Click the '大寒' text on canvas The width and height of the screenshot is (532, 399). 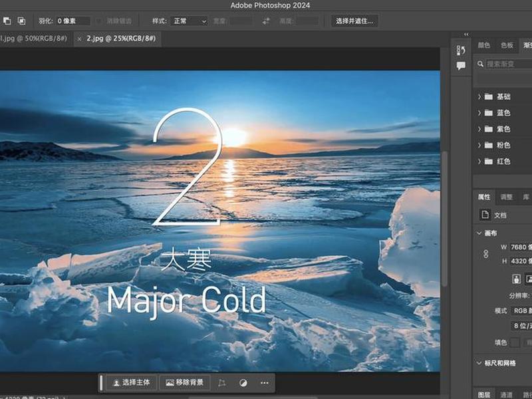pyautogui.click(x=186, y=260)
